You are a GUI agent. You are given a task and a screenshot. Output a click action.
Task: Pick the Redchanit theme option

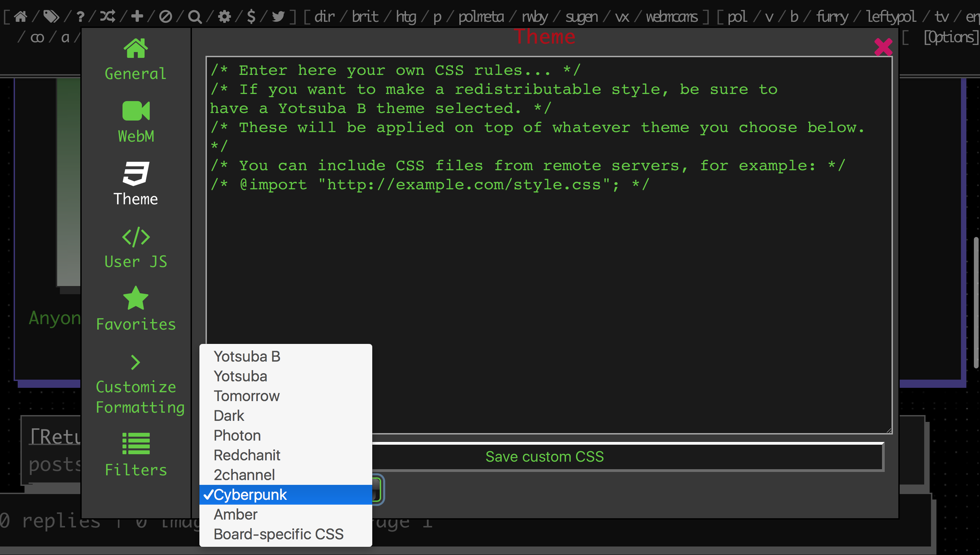pos(285,456)
